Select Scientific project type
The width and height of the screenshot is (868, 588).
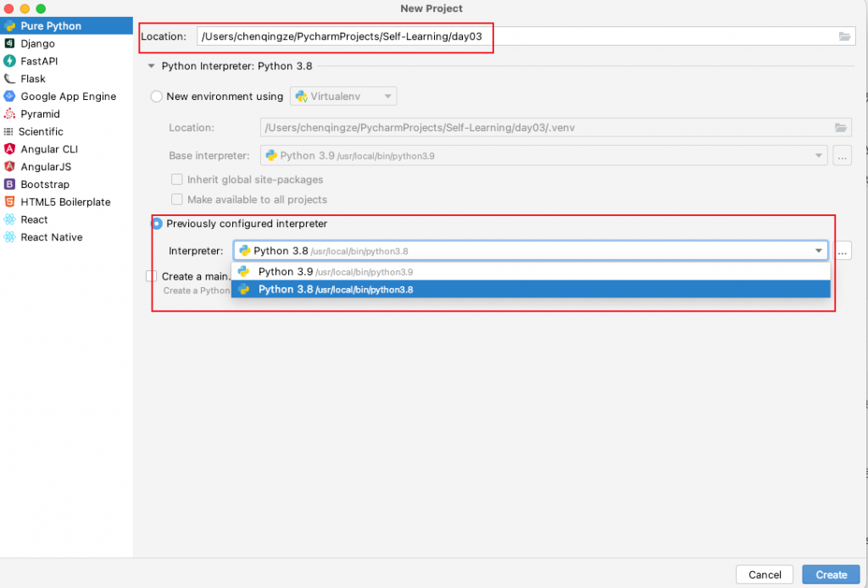pos(66,131)
